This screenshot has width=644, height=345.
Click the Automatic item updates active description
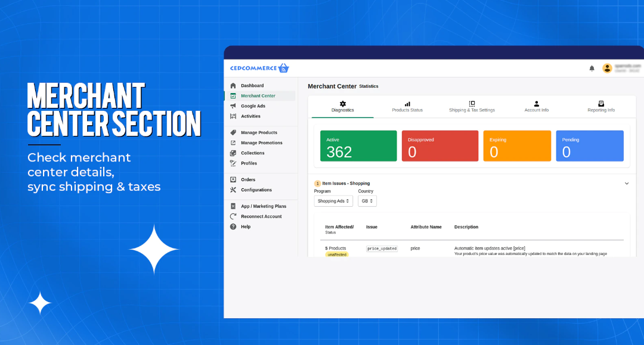(490, 248)
